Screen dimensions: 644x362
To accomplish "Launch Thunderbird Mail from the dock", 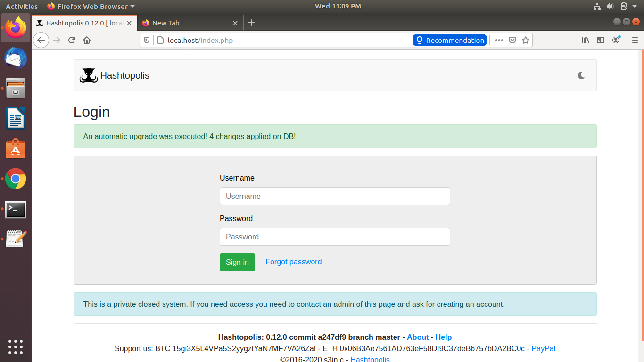I will [x=16, y=58].
